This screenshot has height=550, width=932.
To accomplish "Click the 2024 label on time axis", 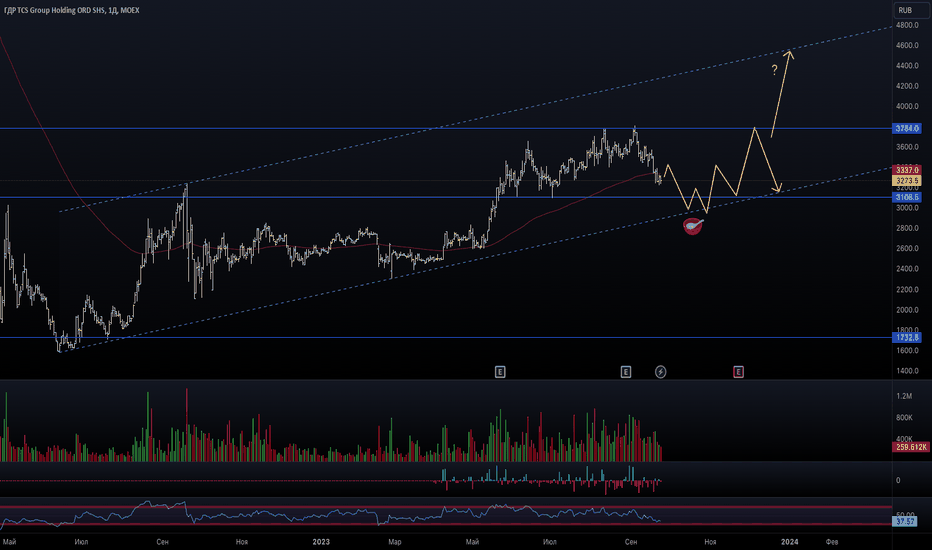I will 789,541.
